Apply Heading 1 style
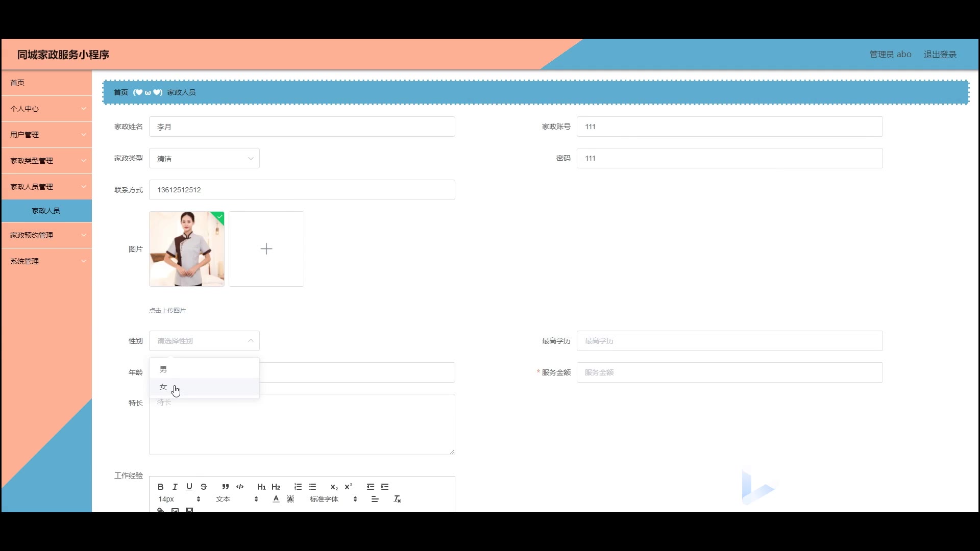 click(x=261, y=487)
